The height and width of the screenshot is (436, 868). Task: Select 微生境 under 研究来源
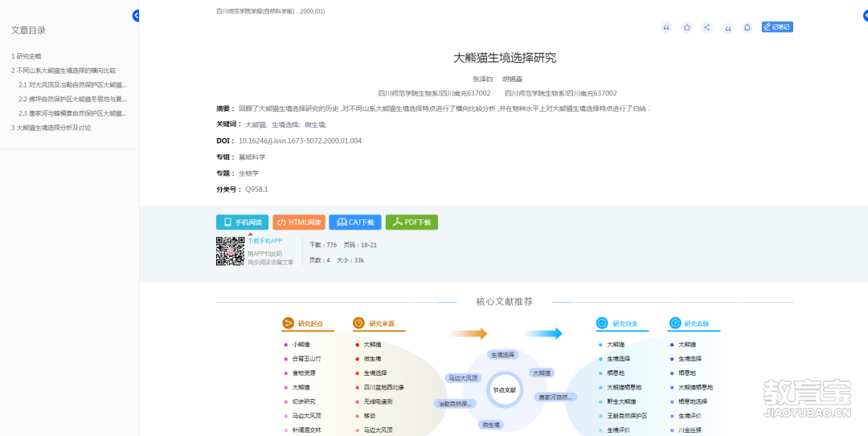coord(372,359)
